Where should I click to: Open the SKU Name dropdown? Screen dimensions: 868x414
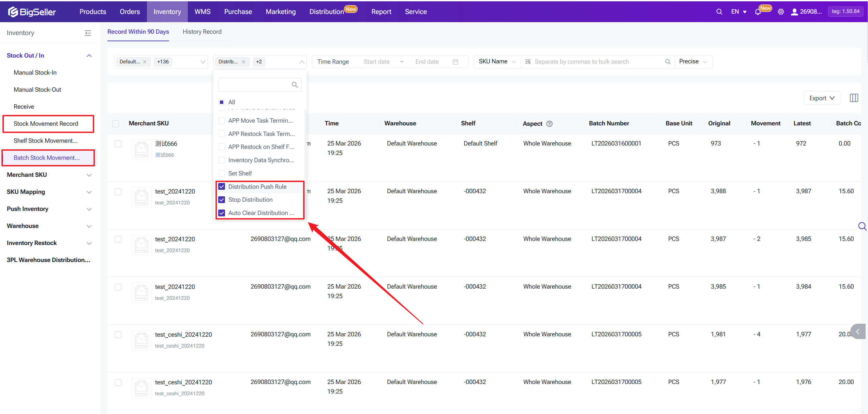497,62
